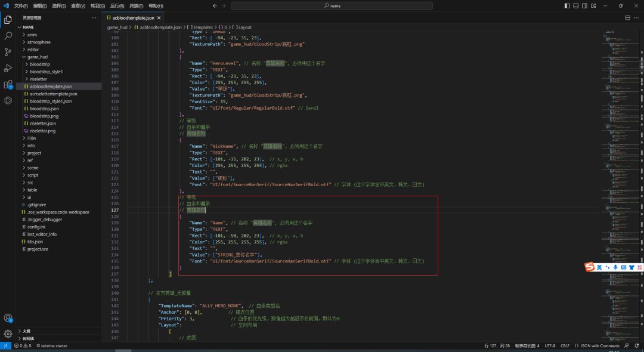The image size is (644, 352).
Task: Toggle the primary side bar visibility
Action: click(567, 5)
